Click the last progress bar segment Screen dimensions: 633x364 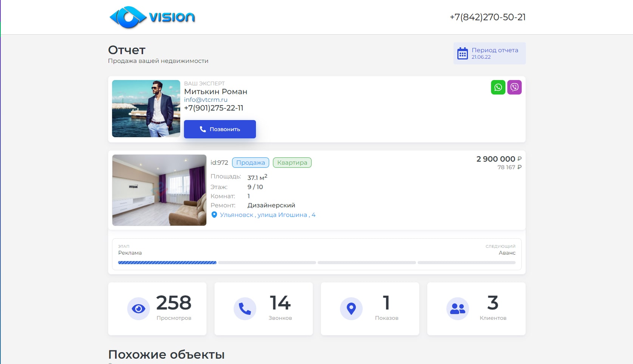(x=466, y=262)
